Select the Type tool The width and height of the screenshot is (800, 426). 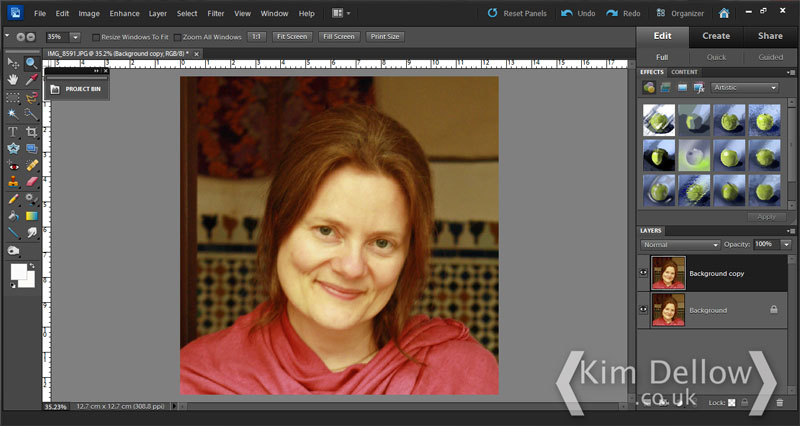click(13, 132)
